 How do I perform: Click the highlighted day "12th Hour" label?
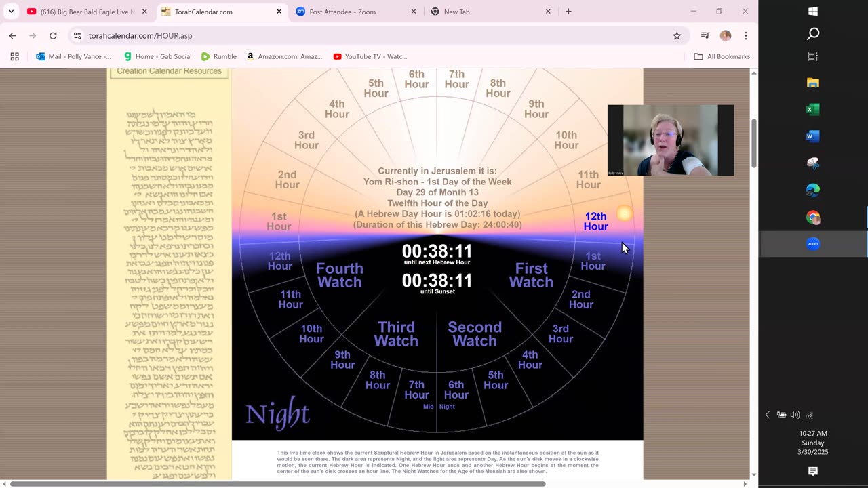(x=595, y=222)
